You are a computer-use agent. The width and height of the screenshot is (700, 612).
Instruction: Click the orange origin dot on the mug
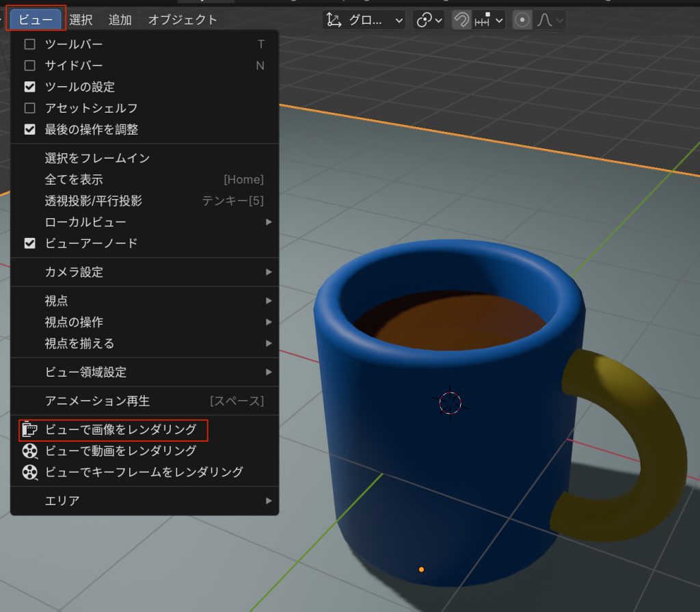421,569
